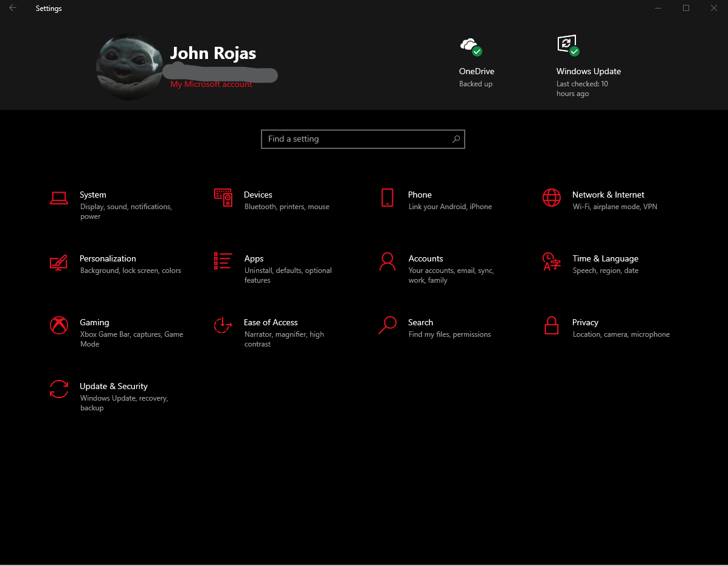
Task: Click the Devices keyboard and speaker icon
Action: 223,198
